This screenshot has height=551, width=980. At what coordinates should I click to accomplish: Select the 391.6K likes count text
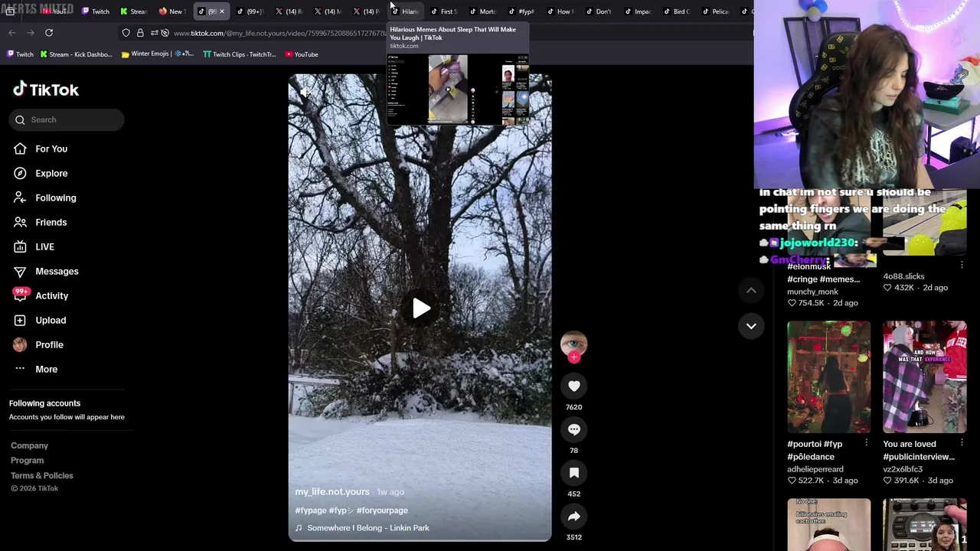click(906, 481)
